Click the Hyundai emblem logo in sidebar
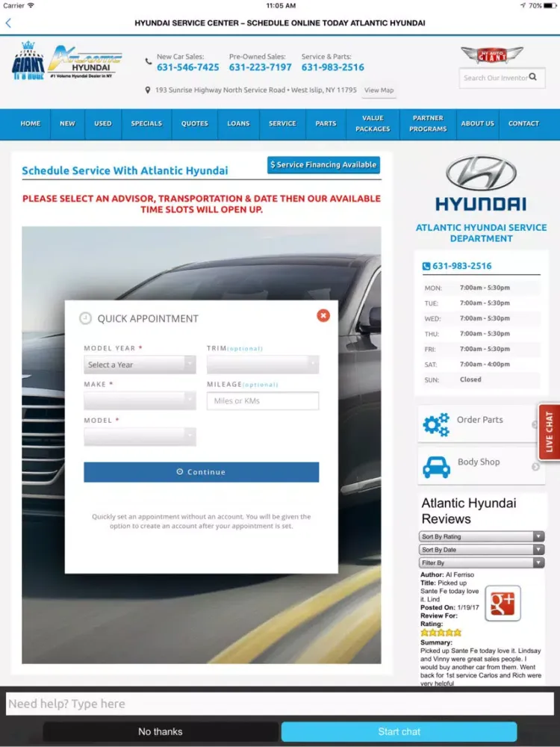The image size is (560, 747). point(481,173)
